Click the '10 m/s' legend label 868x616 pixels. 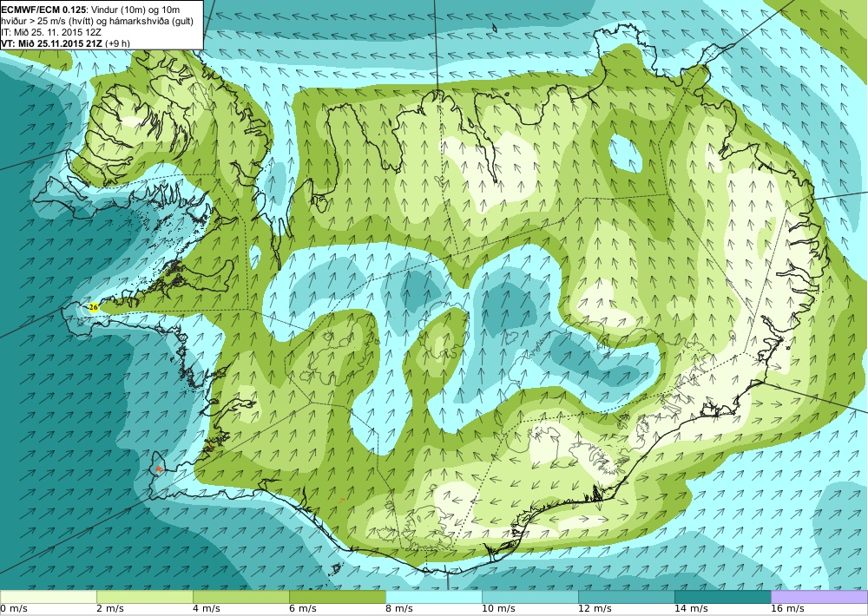pyautogui.click(x=498, y=609)
